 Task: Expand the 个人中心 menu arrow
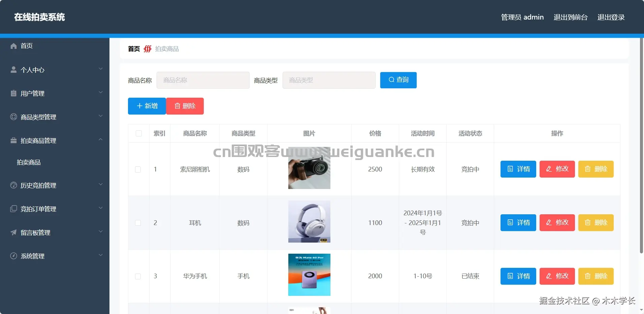pos(100,69)
